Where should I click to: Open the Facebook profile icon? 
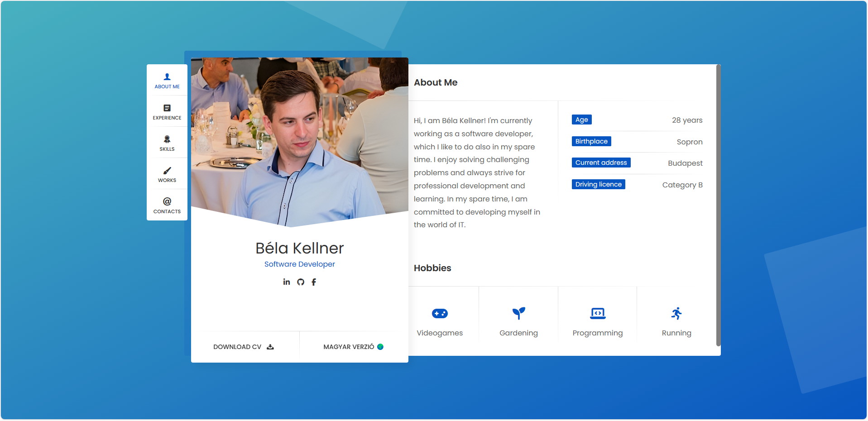(314, 282)
